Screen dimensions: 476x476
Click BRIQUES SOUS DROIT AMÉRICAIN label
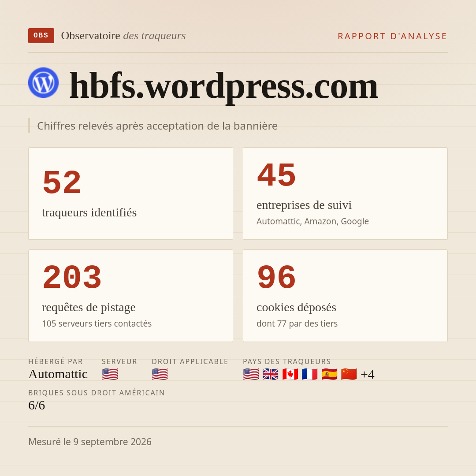pos(97,393)
